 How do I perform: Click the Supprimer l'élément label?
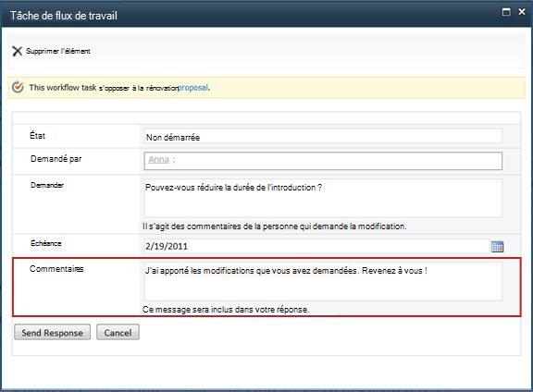[58, 51]
